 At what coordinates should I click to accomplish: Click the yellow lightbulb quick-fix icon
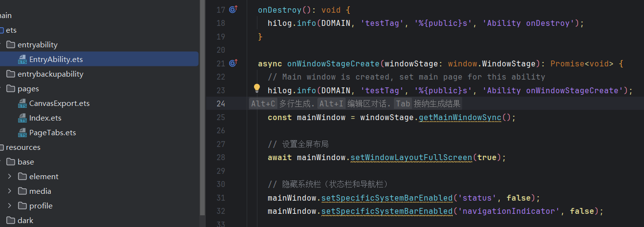257,88
